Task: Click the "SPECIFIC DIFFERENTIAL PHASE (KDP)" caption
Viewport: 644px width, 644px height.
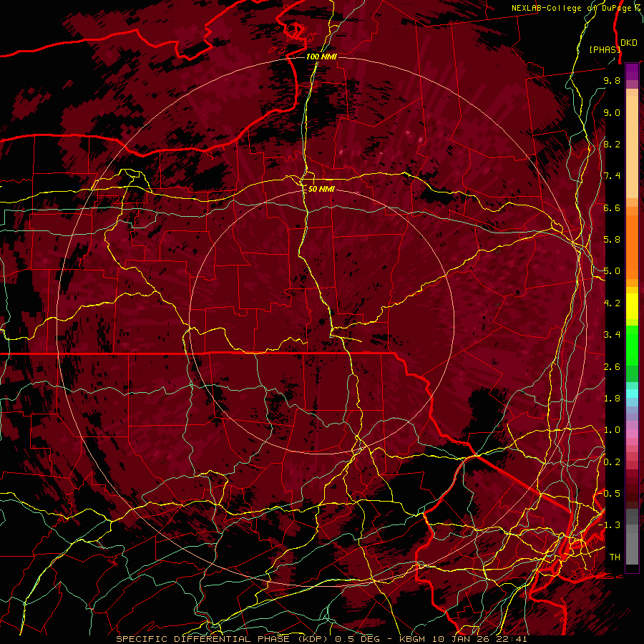Action: coord(224,639)
